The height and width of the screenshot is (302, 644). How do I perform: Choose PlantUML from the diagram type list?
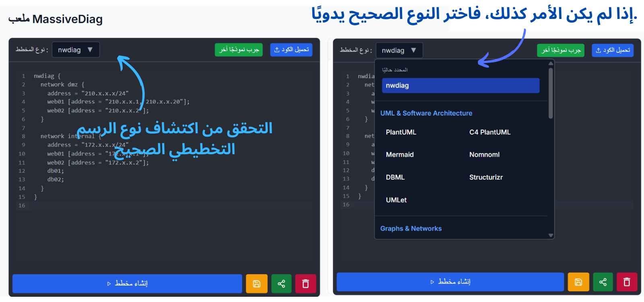(401, 132)
